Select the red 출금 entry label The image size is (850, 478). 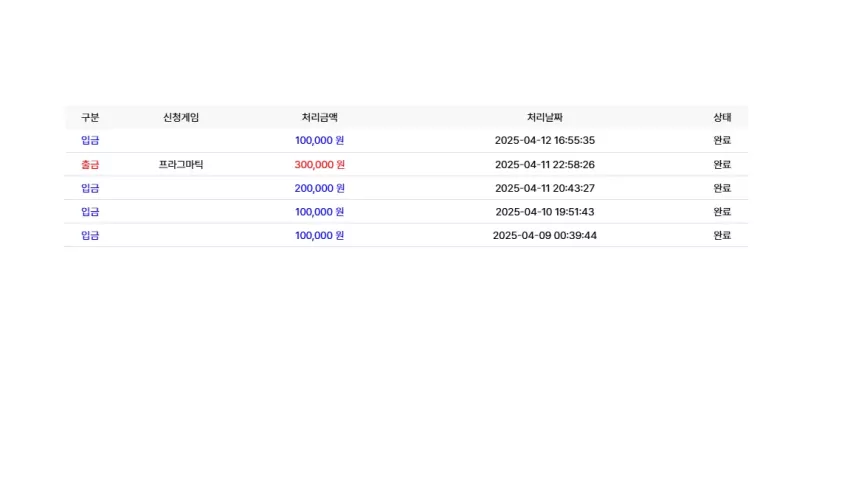point(90,165)
